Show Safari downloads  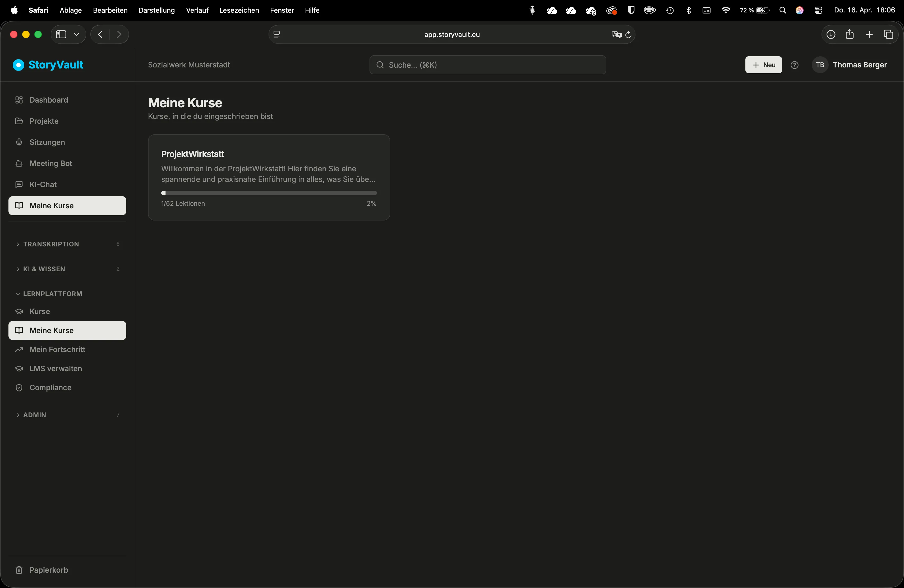[x=831, y=35]
